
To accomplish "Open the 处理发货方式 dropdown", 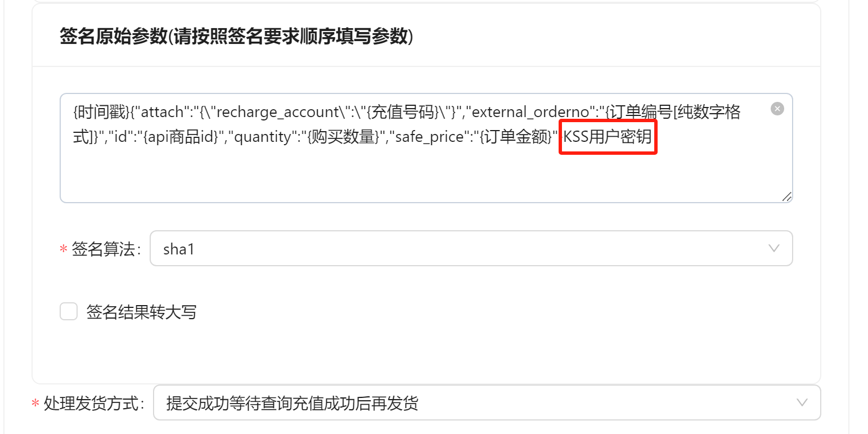I will click(478, 402).
